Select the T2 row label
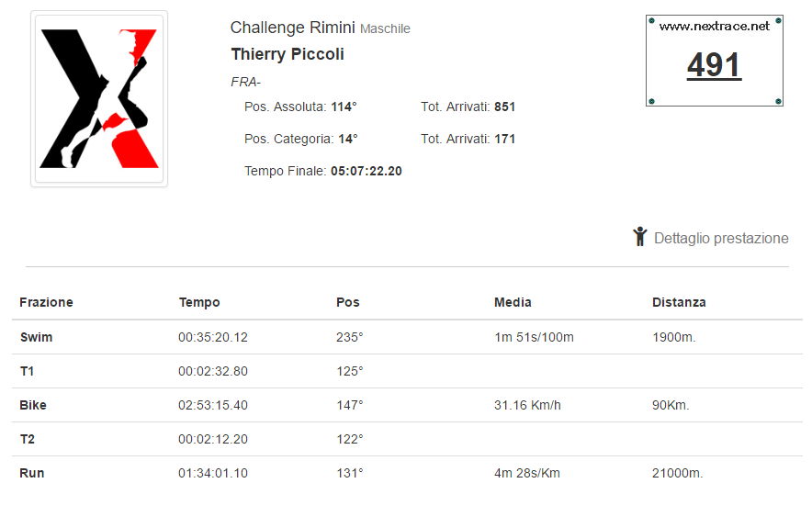Screen dimensions: 812x528 pos(28,439)
